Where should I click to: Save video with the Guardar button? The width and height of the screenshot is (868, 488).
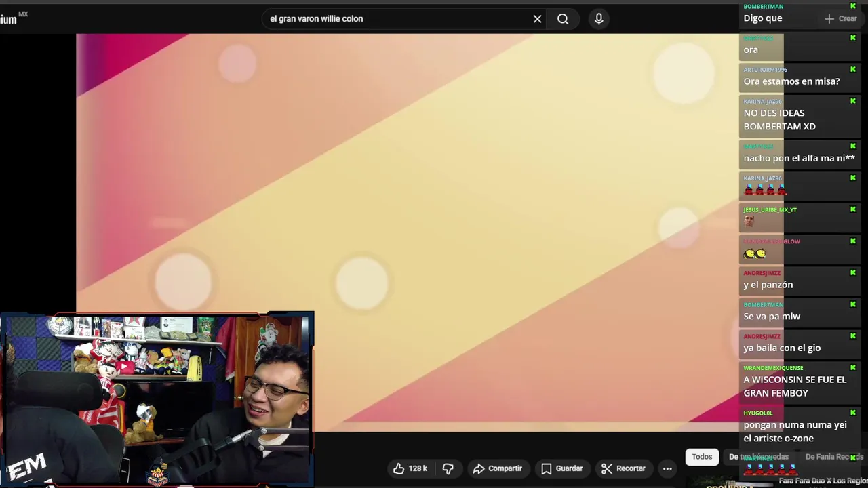(x=561, y=468)
